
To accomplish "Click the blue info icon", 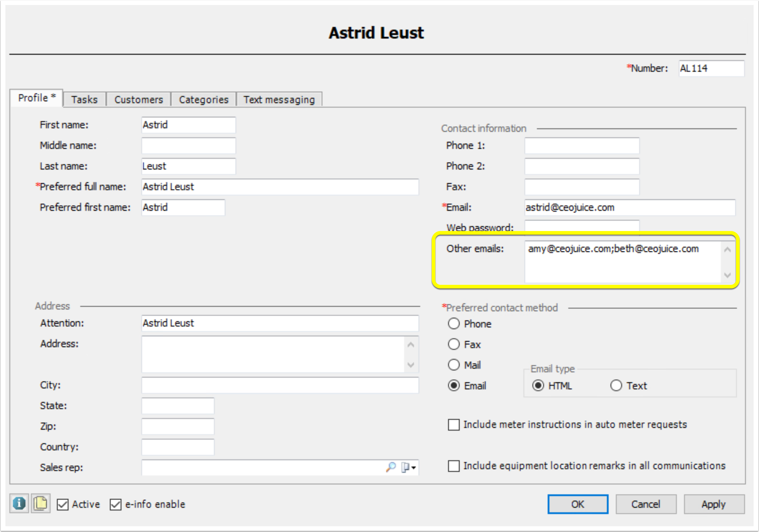I will (x=19, y=503).
